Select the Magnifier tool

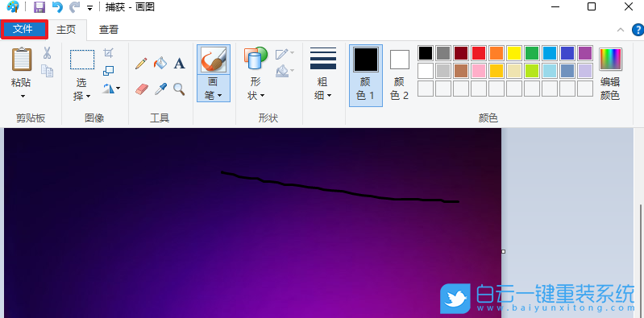click(179, 89)
